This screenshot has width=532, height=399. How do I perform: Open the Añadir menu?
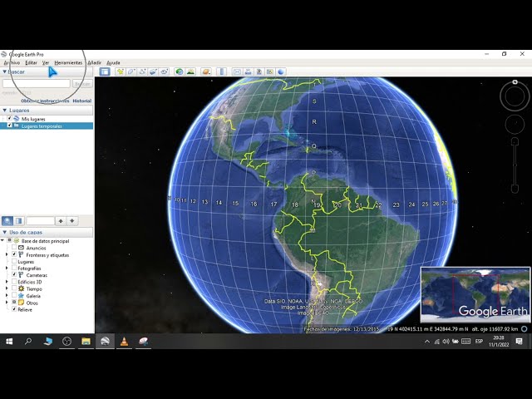coord(94,63)
